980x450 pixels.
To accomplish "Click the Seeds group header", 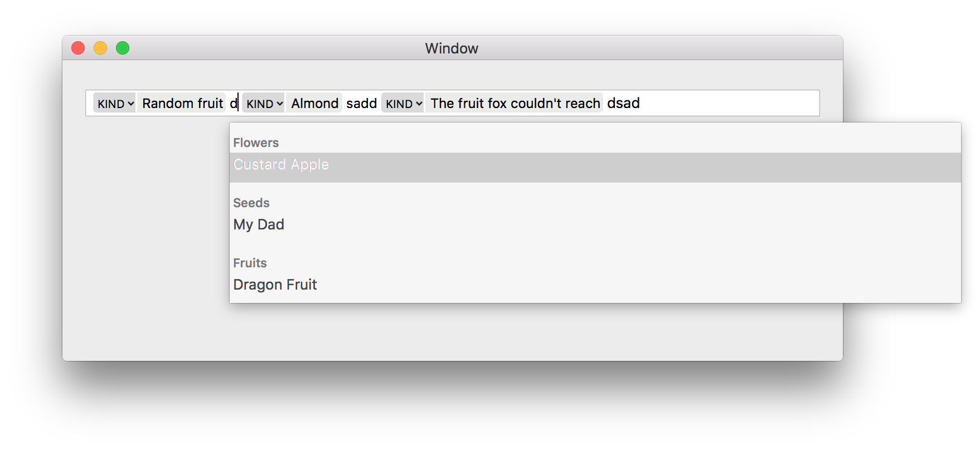I will [251, 203].
